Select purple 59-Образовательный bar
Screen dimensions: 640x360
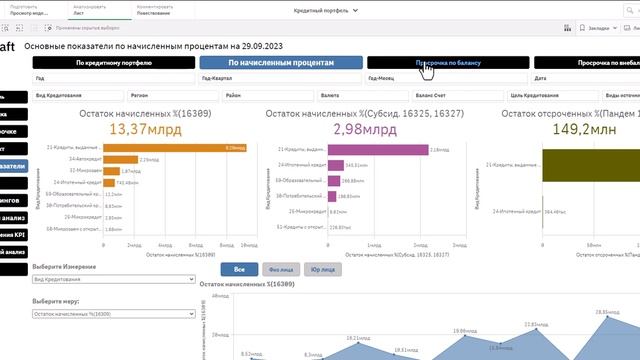click(x=334, y=181)
